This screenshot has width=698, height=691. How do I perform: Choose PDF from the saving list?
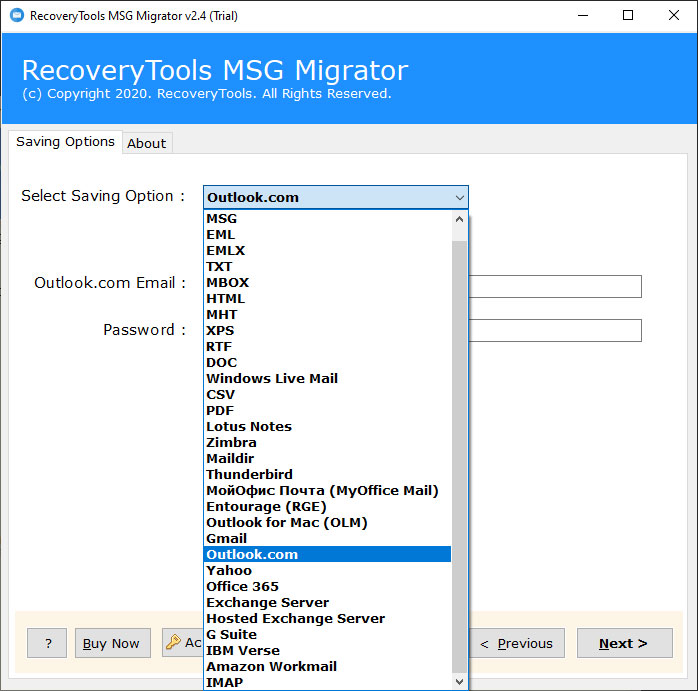[220, 410]
